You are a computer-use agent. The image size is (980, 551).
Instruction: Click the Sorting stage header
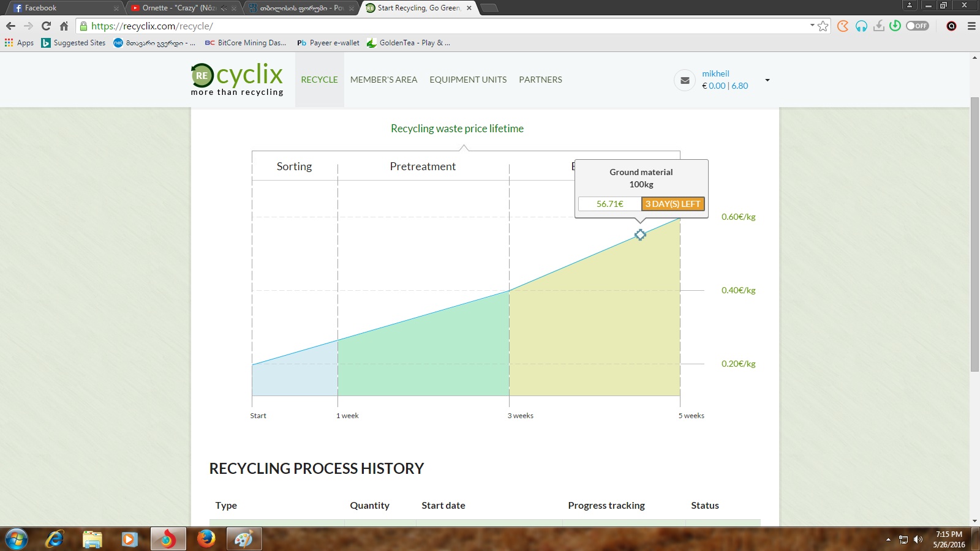[x=294, y=167]
